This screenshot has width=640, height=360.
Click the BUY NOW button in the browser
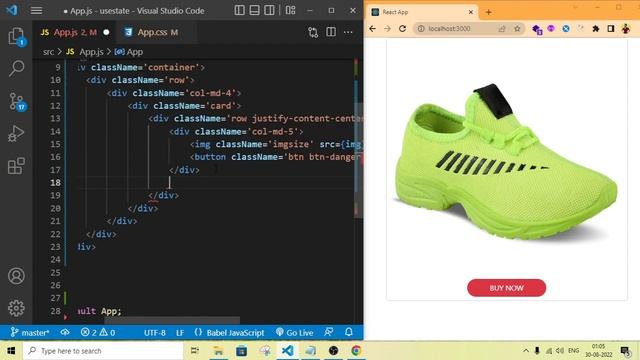(507, 288)
